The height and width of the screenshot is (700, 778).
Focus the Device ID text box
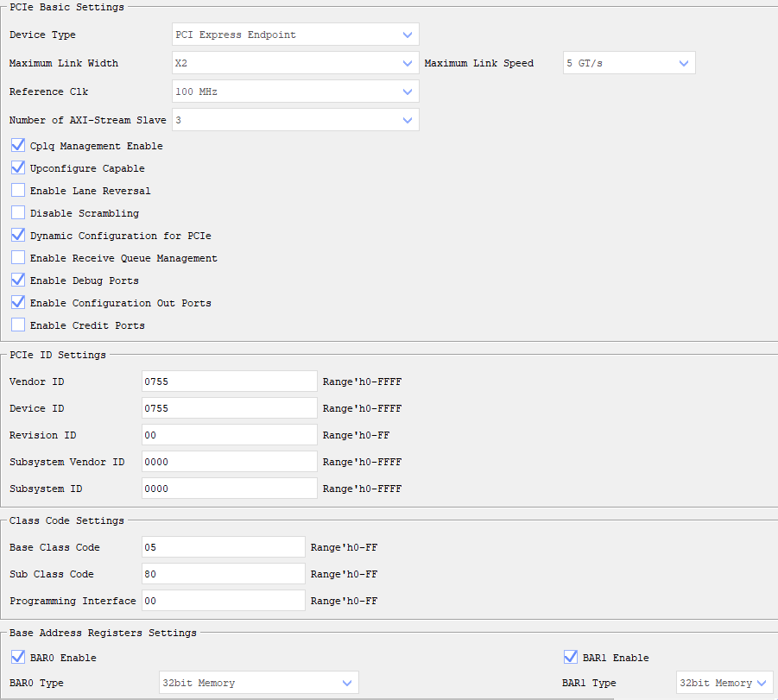click(x=229, y=408)
